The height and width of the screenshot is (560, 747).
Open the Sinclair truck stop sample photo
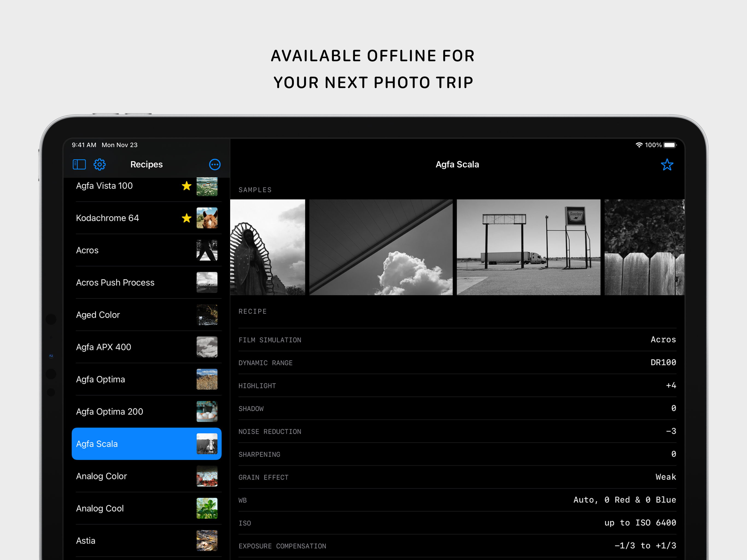click(x=528, y=247)
